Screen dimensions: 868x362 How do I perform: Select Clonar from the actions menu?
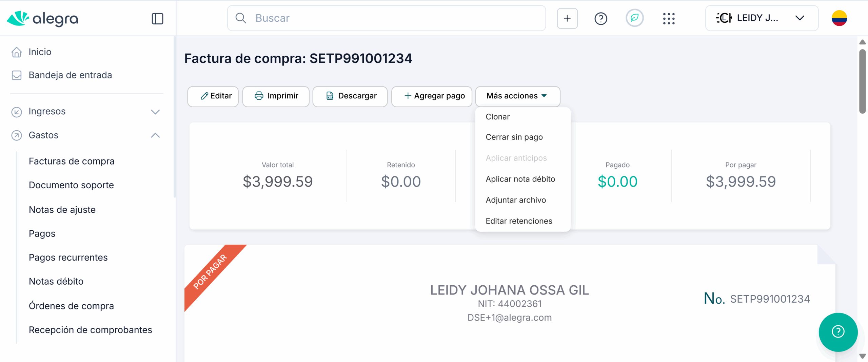coord(497,117)
